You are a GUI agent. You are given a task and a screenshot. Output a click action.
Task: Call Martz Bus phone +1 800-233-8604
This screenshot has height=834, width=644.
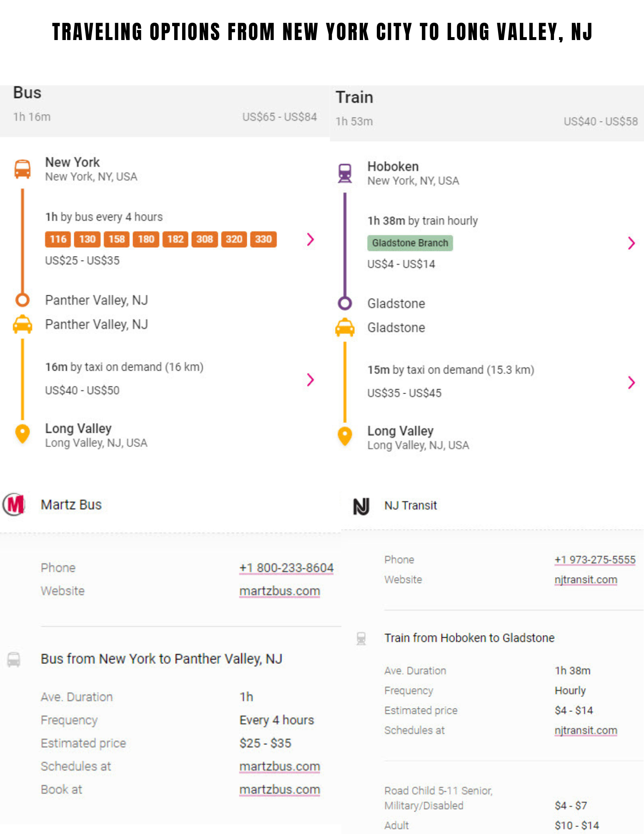pos(286,568)
